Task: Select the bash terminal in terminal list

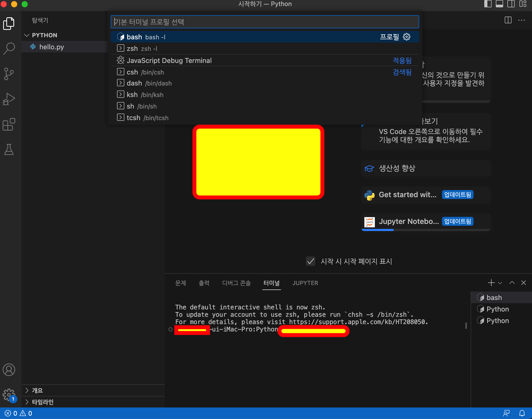Action: (x=501, y=298)
